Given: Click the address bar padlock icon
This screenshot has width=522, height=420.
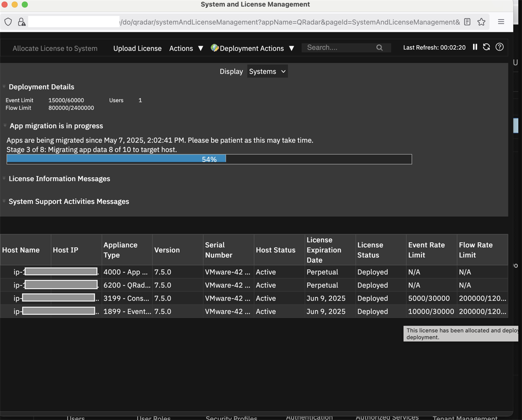Looking at the screenshot, I should (21, 22).
